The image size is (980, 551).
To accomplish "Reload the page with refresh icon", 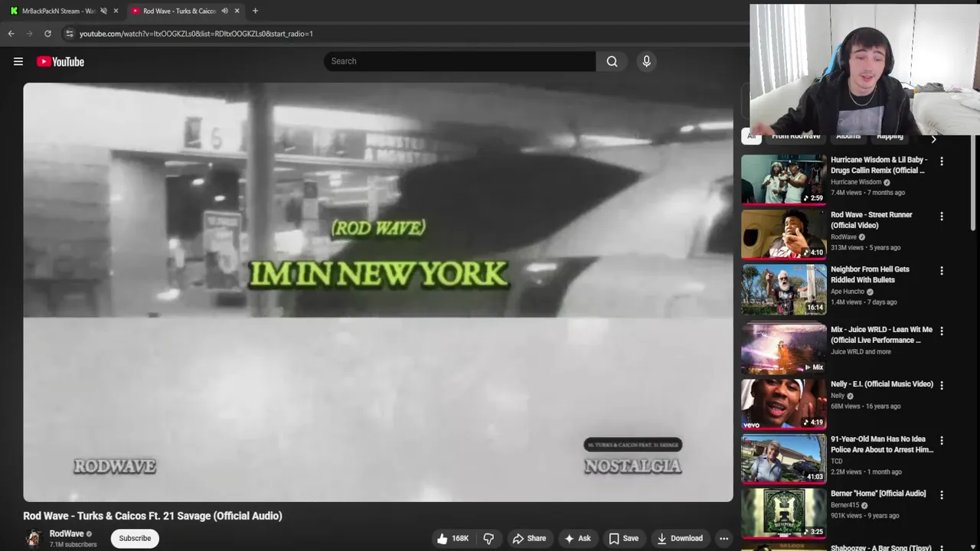I will coord(47,34).
